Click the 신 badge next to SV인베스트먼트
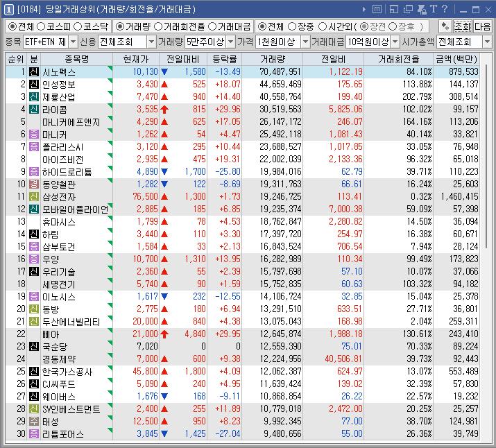 (34, 408)
